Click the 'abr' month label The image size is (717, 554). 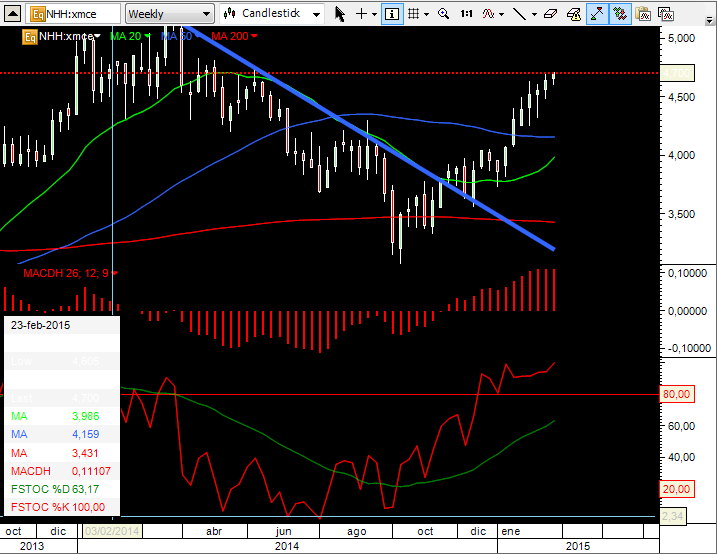point(214,531)
